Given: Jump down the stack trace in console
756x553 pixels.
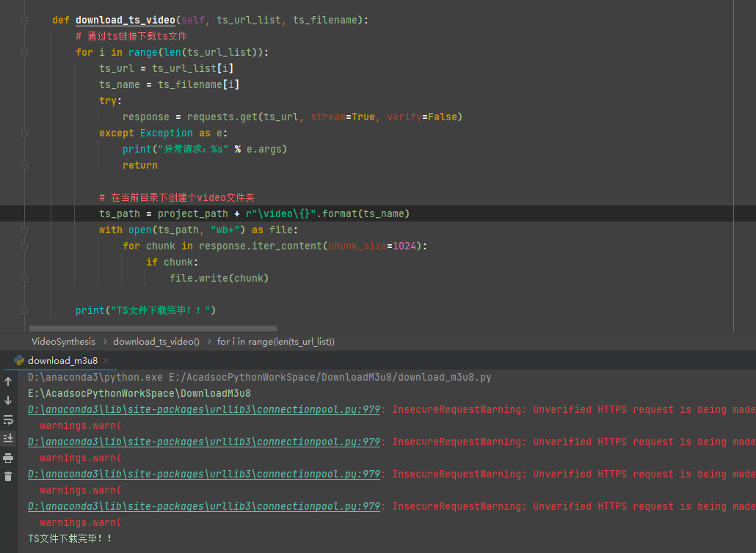Looking at the screenshot, I should tap(9, 400).
